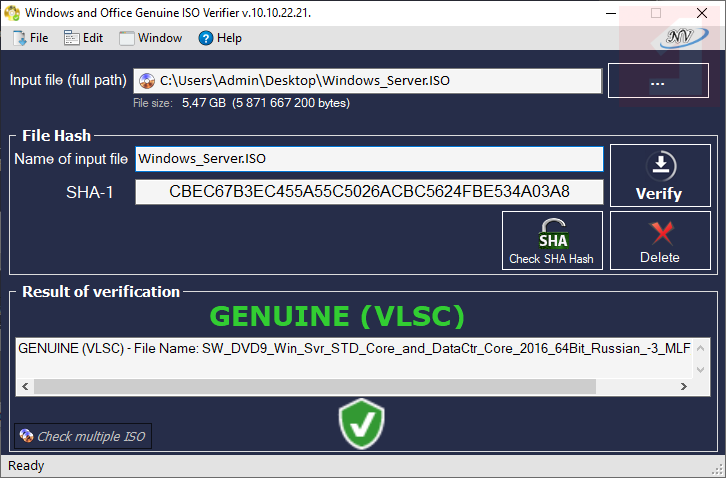The height and width of the screenshot is (478, 726).
Task: Click the left scroll arrow in results
Action: pos(25,386)
